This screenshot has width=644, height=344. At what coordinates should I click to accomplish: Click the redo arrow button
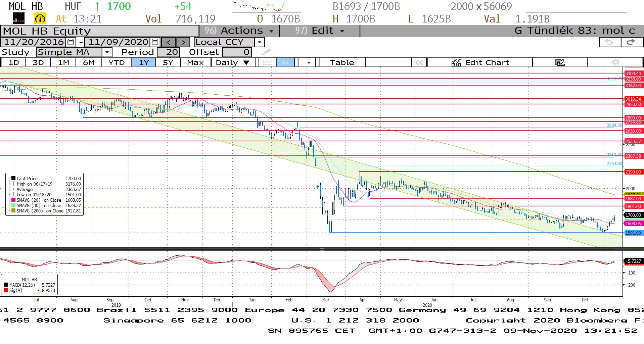click(632, 42)
